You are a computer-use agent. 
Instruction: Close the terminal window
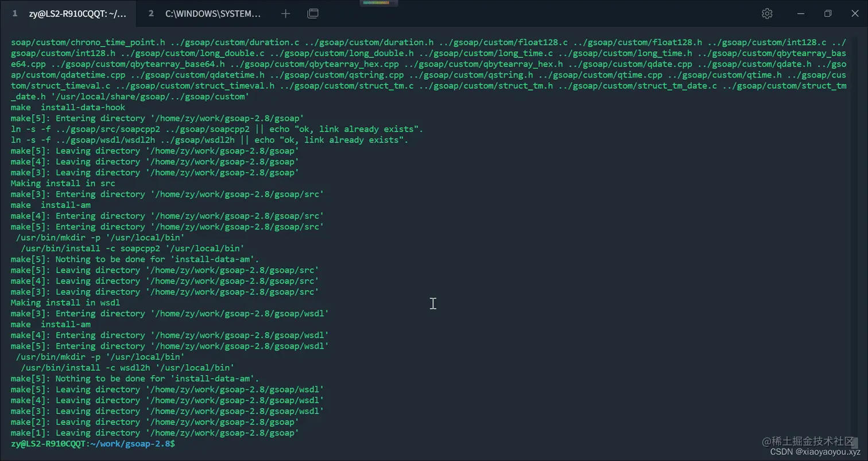[855, 13]
